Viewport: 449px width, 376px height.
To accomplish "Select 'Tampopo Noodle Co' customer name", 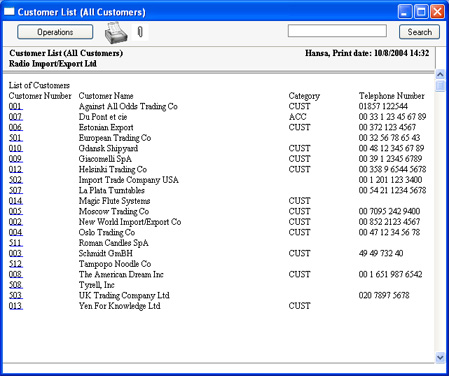I will click(115, 264).
